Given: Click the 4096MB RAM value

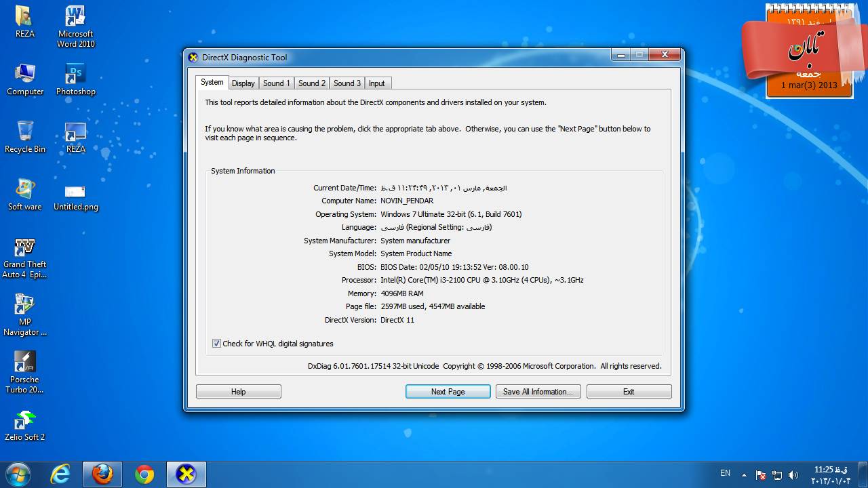Looking at the screenshot, I should coord(402,293).
